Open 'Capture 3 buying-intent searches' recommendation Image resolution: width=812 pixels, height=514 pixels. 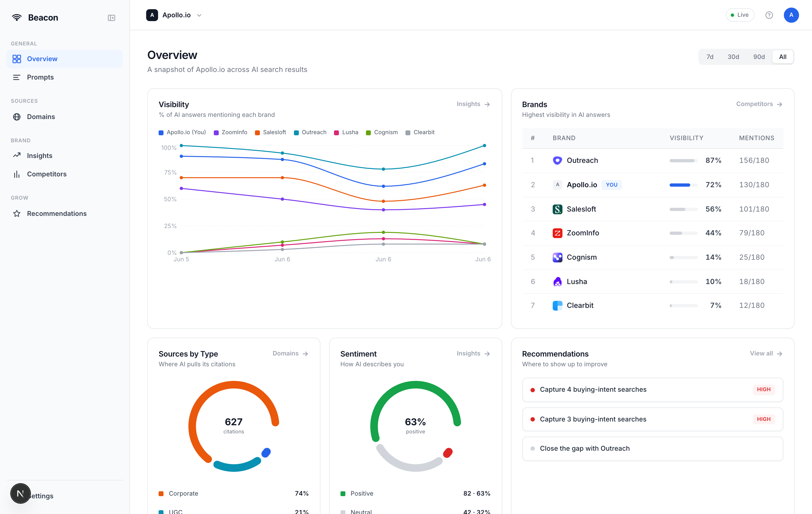pyautogui.click(x=653, y=419)
